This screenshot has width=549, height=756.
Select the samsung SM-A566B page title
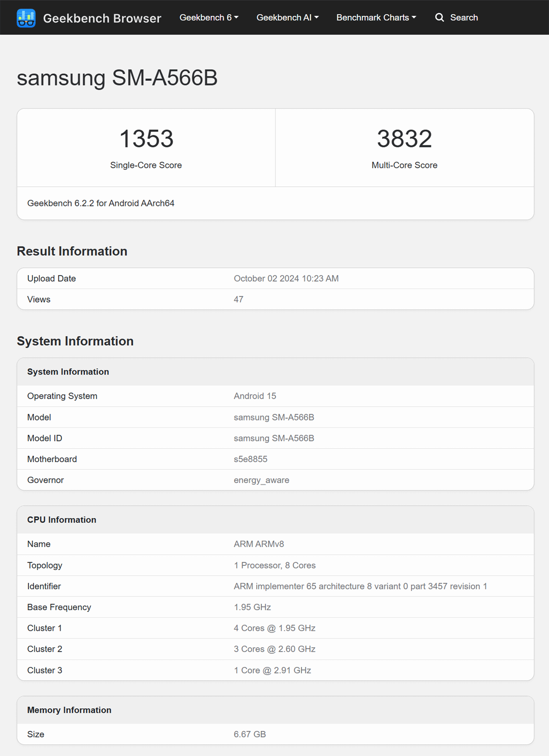[x=117, y=78]
